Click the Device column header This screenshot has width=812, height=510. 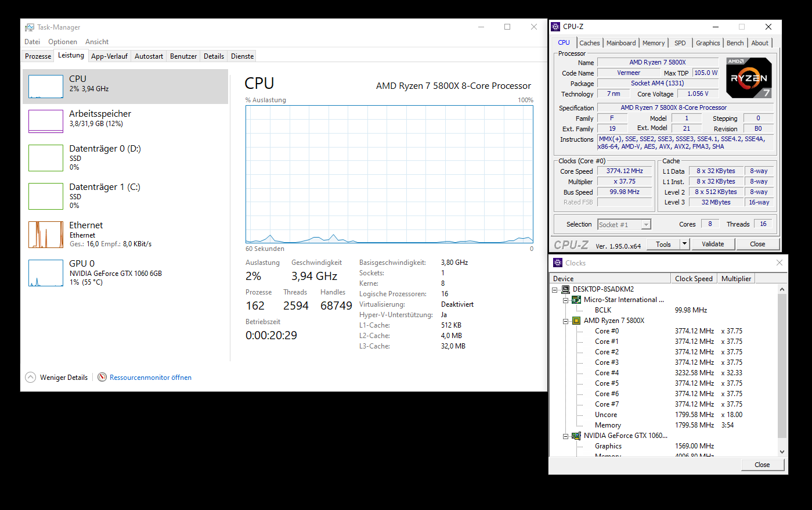pos(610,279)
